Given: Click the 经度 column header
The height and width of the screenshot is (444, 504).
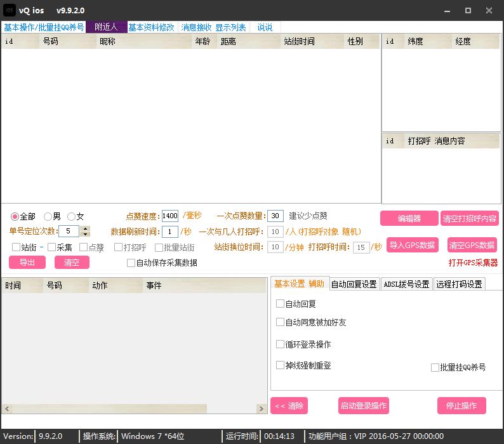Looking at the screenshot, I should 475,41.
